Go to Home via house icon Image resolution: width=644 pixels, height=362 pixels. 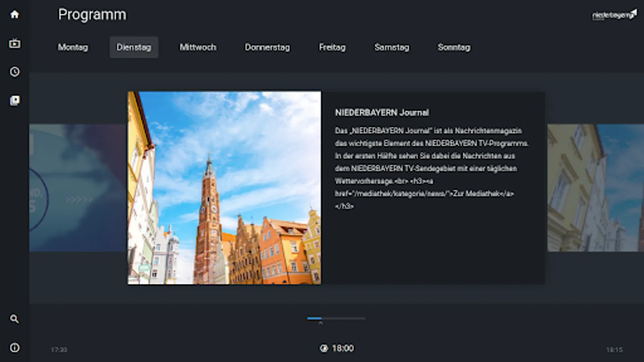14,14
